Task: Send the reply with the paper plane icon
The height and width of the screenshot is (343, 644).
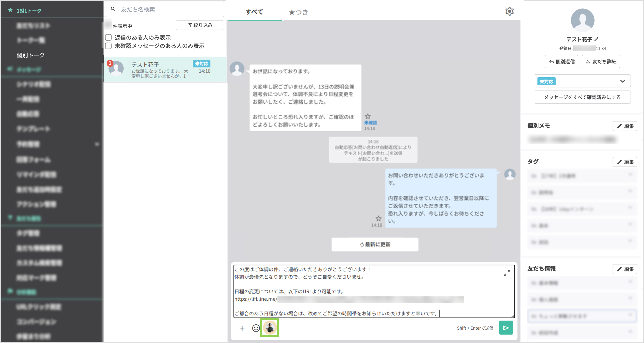Action: click(x=506, y=328)
